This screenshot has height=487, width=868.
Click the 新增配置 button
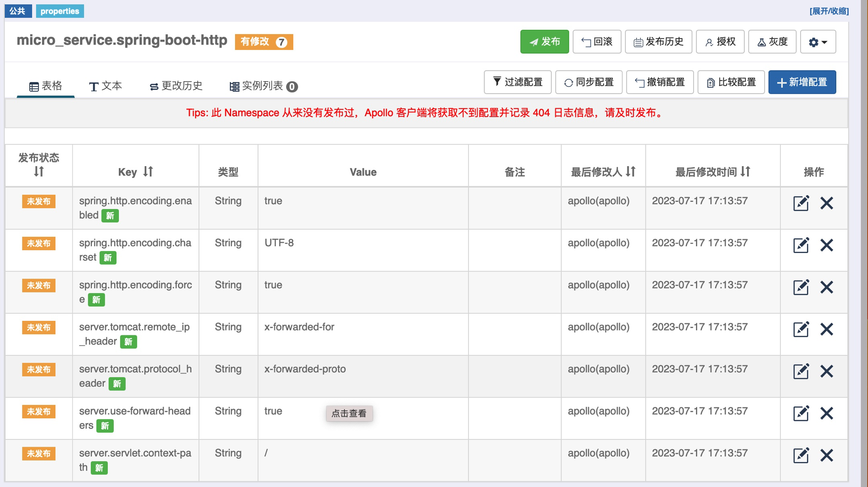click(802, 82)
